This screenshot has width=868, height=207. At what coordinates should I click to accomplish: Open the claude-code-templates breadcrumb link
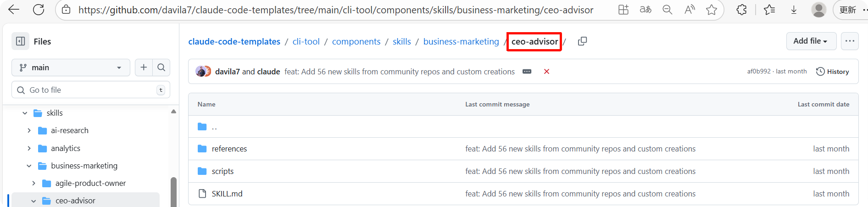click(234, 41)
